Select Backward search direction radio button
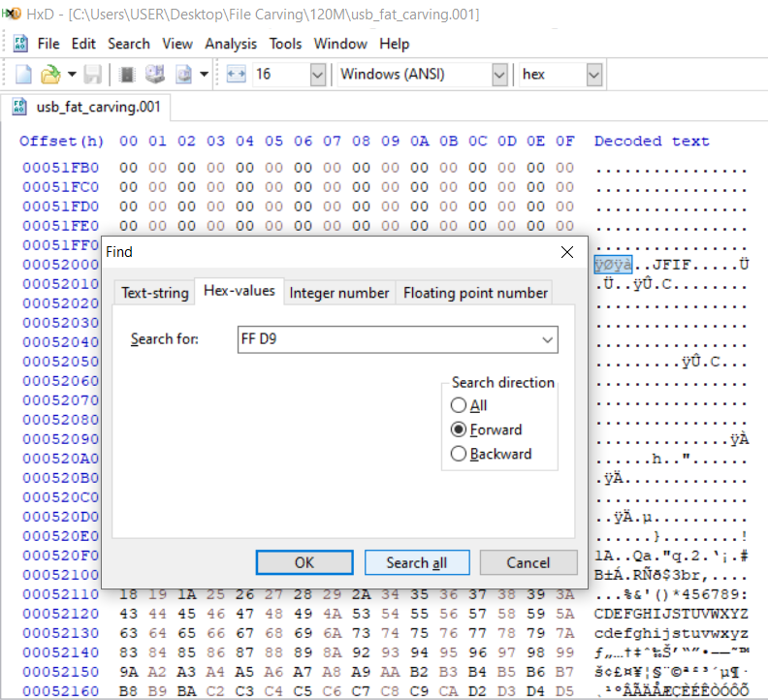The image size is (768, 700). pyautogui.click(x=459, y=454)
